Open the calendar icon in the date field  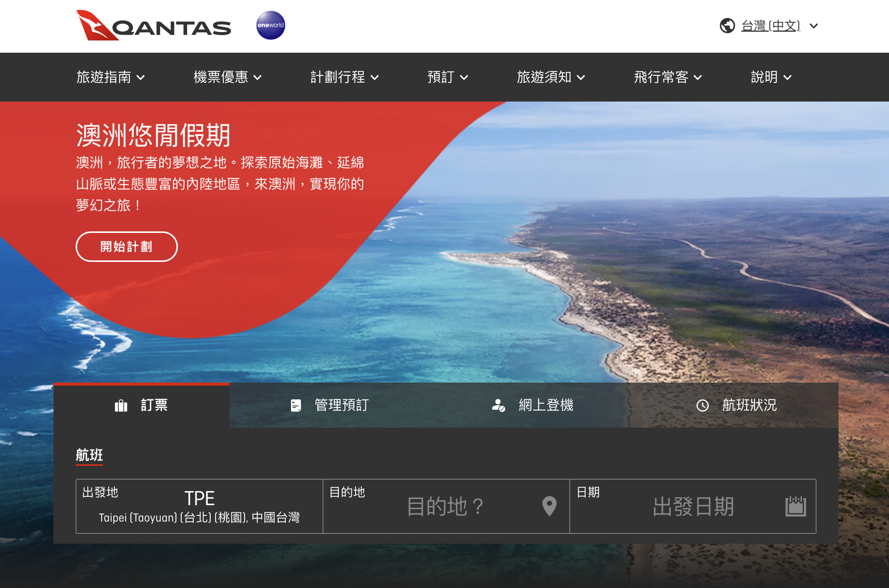(796, 507)
